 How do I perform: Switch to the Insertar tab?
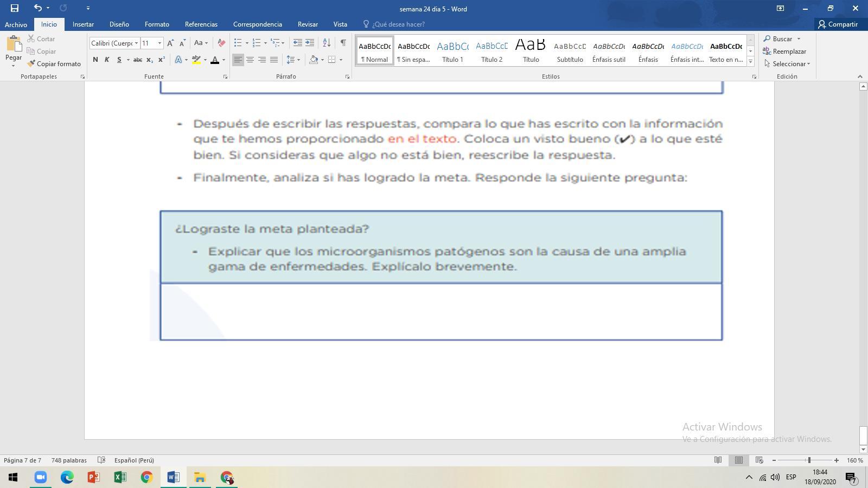coord(83,24)
